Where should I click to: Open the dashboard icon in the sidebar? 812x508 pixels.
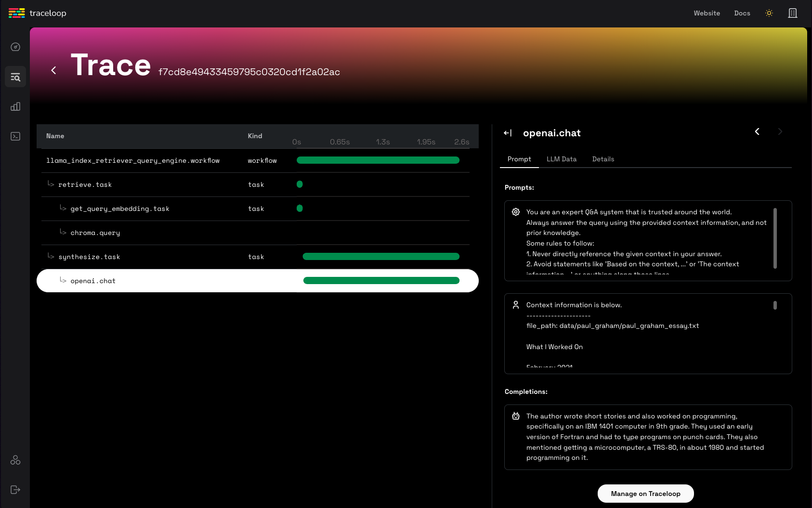(15, 47)
